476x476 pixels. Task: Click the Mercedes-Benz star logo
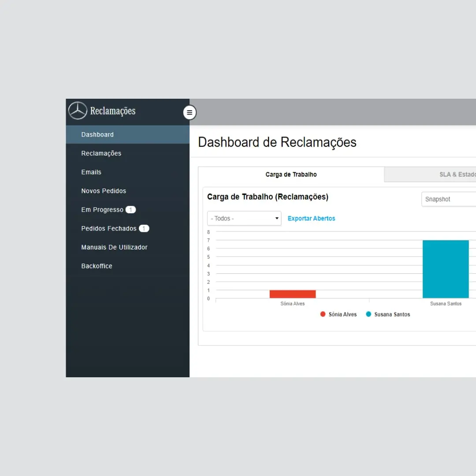coord(78,111)
